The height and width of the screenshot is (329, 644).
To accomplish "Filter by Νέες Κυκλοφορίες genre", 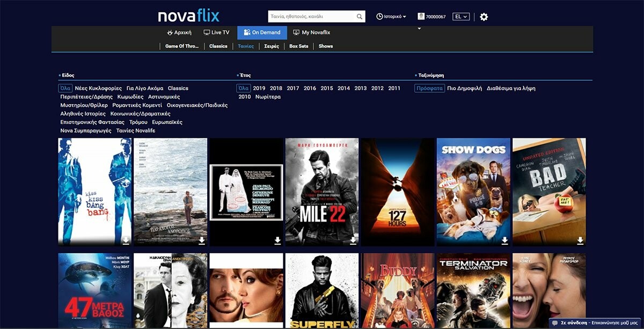I will 98,88.
